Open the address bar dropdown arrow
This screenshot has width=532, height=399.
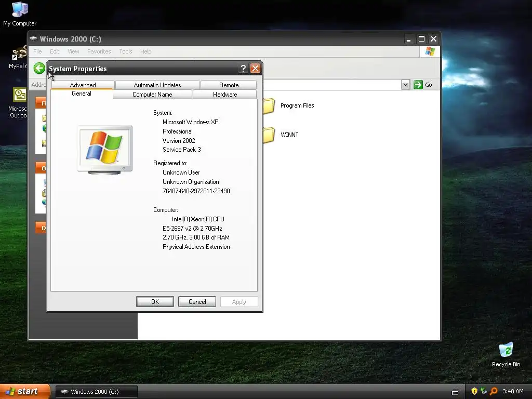click(405, 85)
